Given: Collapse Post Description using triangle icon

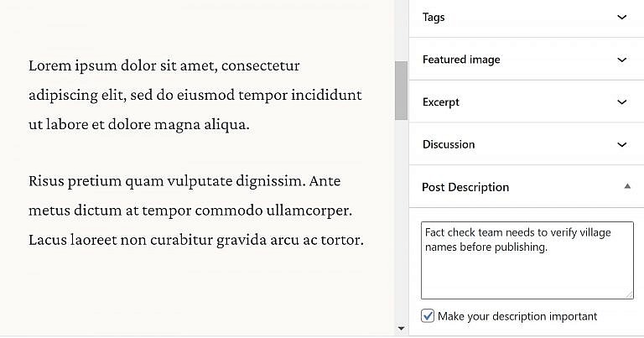Looking at the screenshot, I should (x=627, y=186).
